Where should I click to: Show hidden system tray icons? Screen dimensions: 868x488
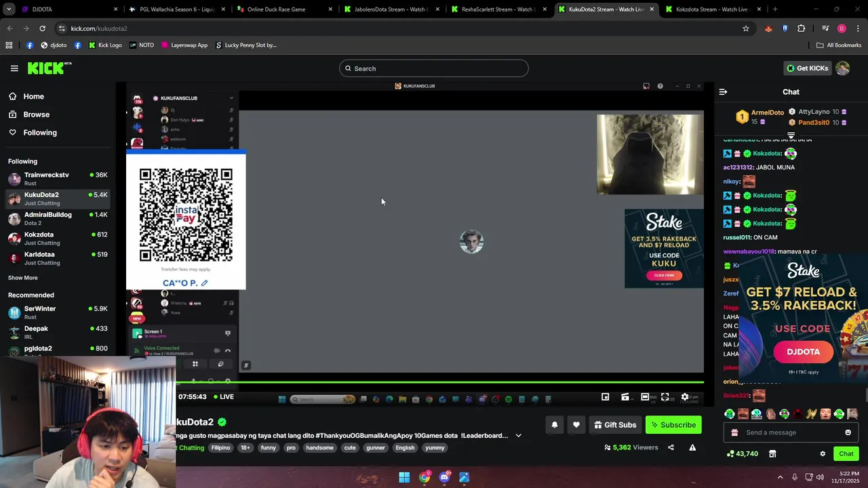tap(780, 477)
